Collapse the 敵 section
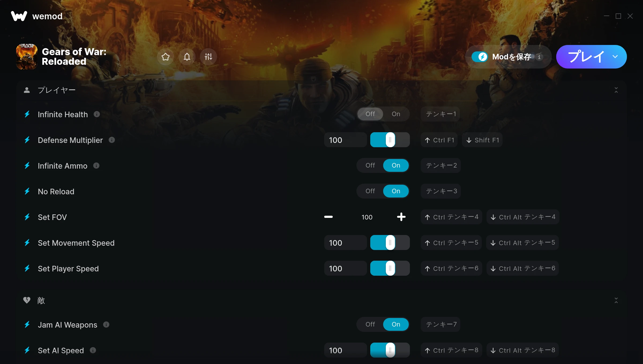The height and width of the screenshot is (364, 643). click(x=616, y=300)
